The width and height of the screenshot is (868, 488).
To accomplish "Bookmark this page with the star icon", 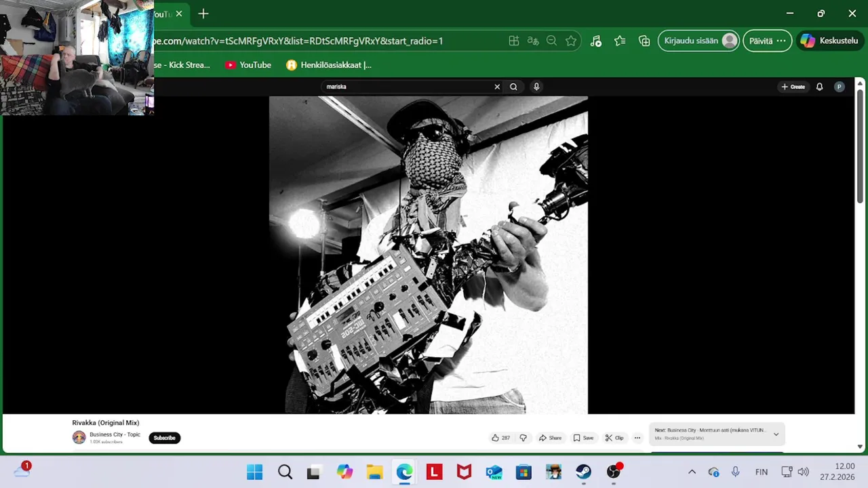I will (x=571, y=41).
